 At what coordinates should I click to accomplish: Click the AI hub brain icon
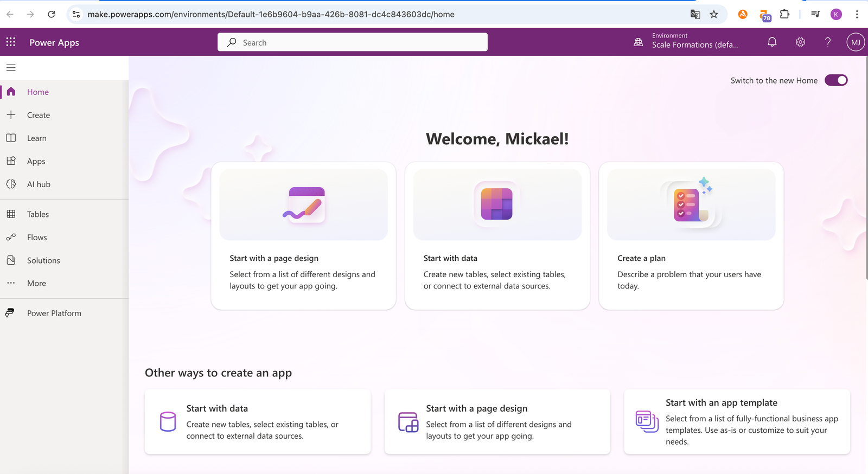point(11,184)
